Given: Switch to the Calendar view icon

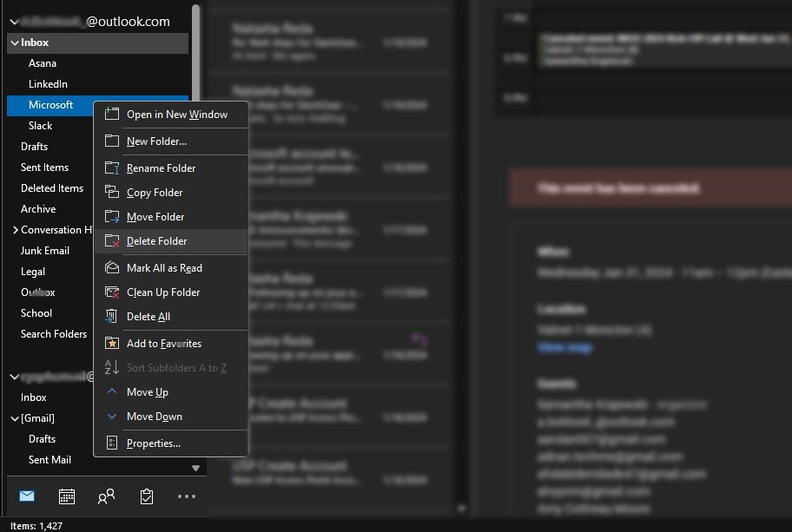Looking at the screenshot, I should click(67, 496).
